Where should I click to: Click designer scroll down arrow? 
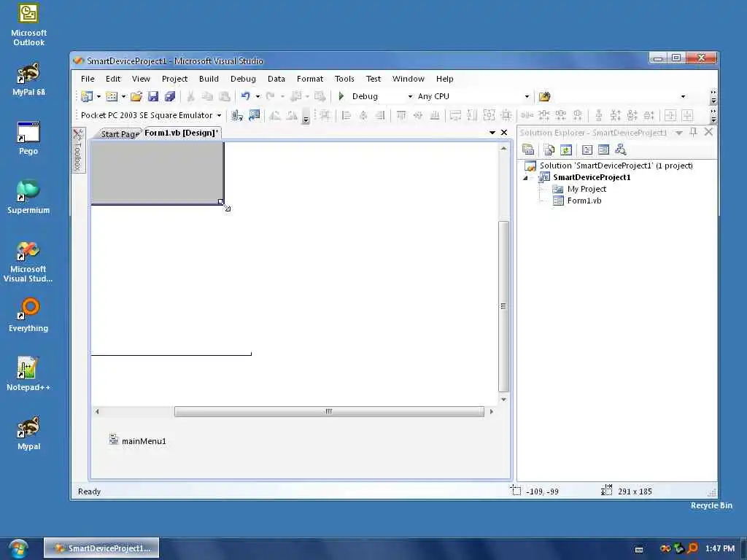pos(503,400)
